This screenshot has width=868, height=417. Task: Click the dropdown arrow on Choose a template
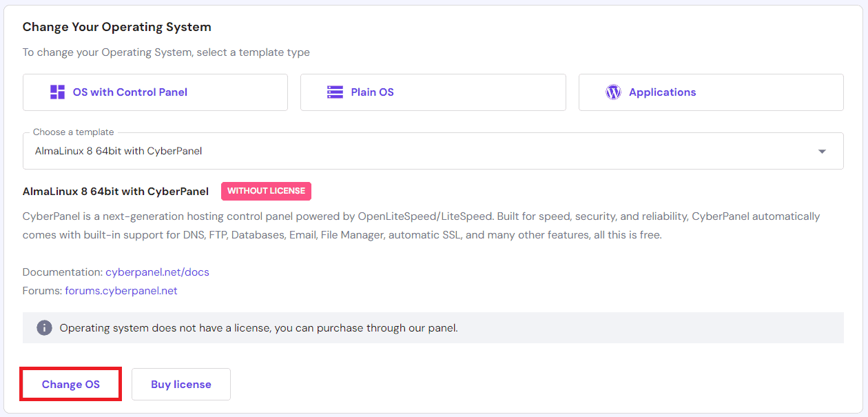(821, 150)
